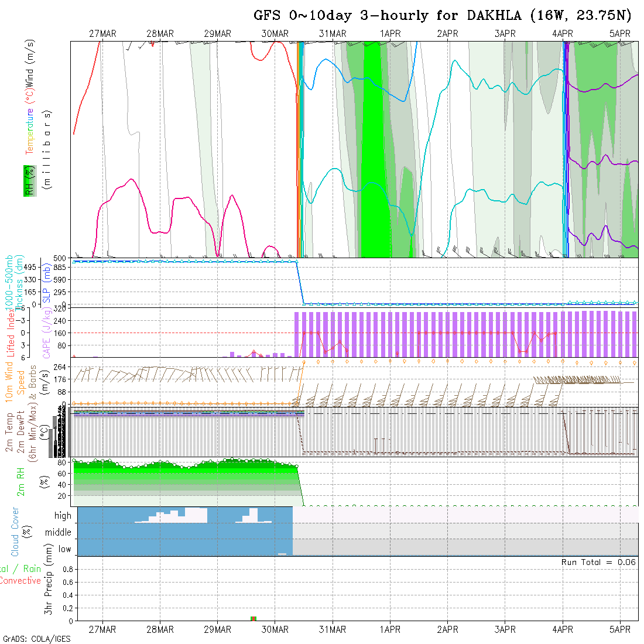Click the CAPE (J/kg) axis label

pos(45,333)
